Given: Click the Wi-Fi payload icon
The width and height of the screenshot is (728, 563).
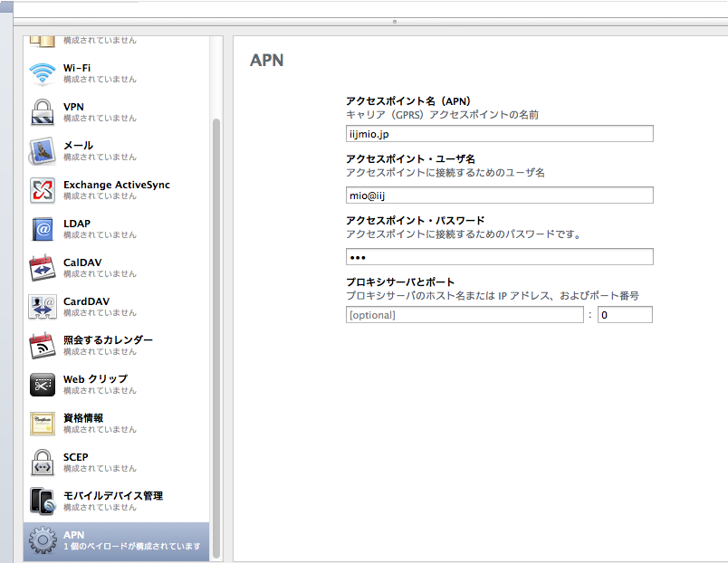Looking at the screenshot, I should coord(43,73).
